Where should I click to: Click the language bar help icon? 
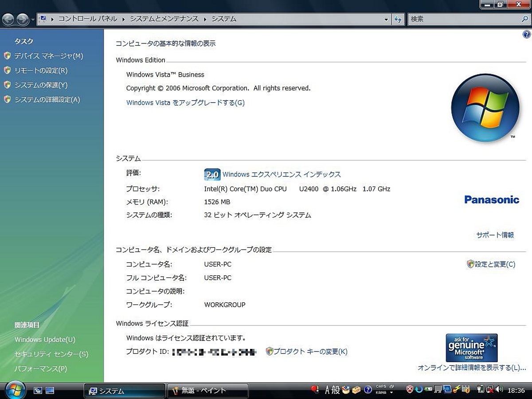pos(368,390)
